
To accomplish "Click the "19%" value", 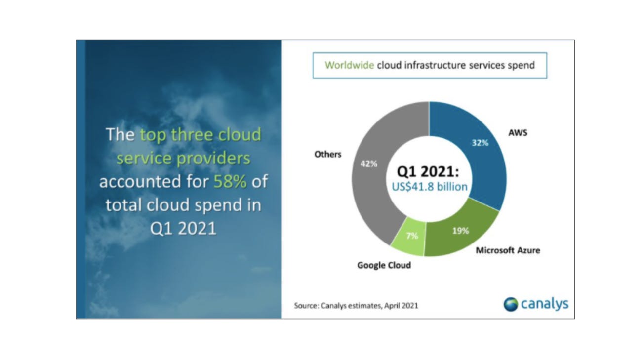I will 460,230.
